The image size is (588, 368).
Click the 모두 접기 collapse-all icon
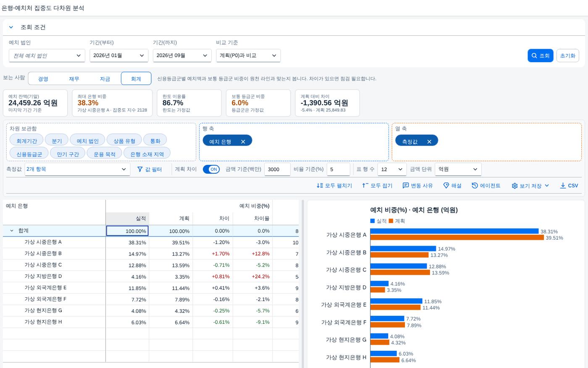point(365,185)
